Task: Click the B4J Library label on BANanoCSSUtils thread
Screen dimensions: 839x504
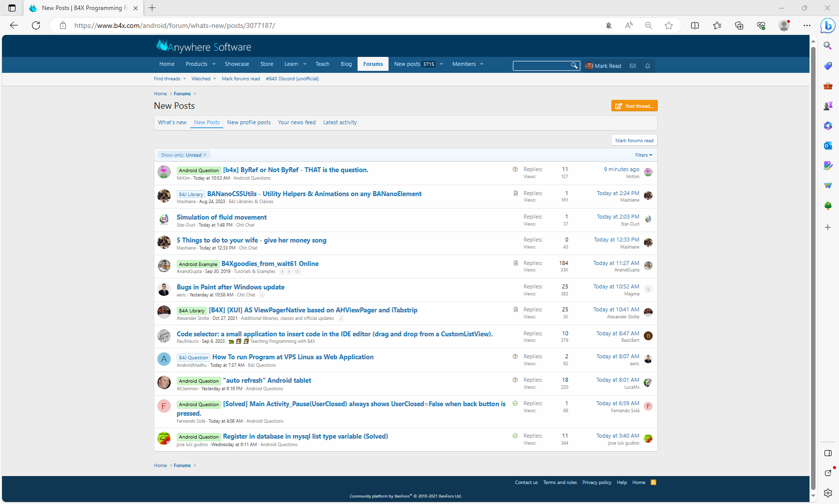Action: click(191, 194)
